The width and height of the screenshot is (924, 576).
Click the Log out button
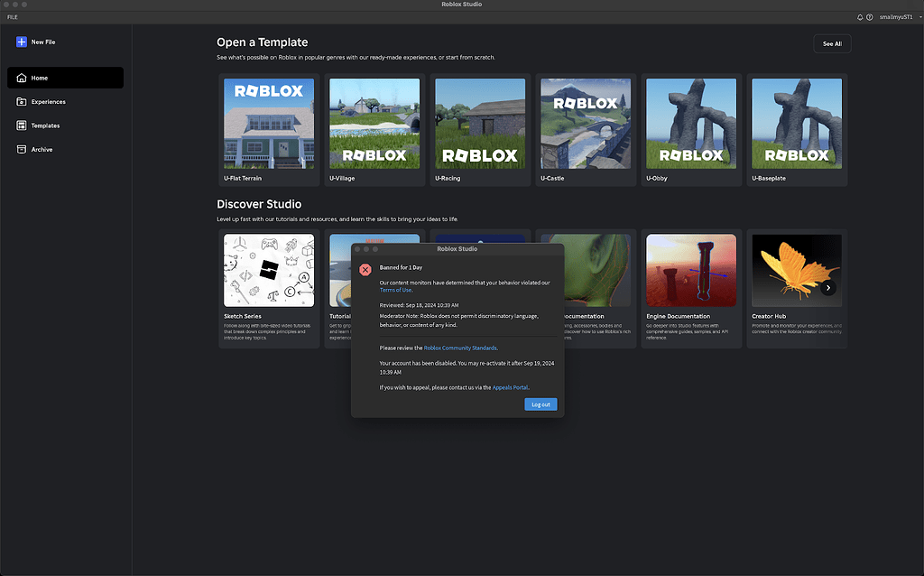tap(540, 404)
